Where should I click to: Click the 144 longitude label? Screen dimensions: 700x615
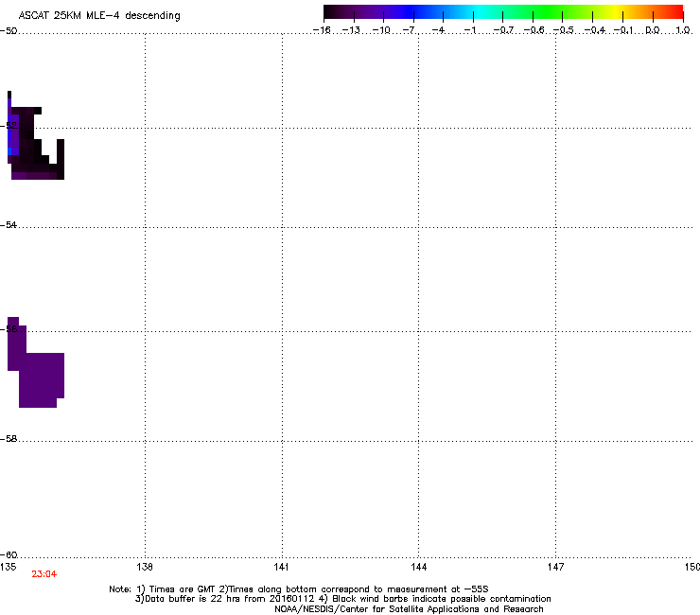[x=418, y=567]
